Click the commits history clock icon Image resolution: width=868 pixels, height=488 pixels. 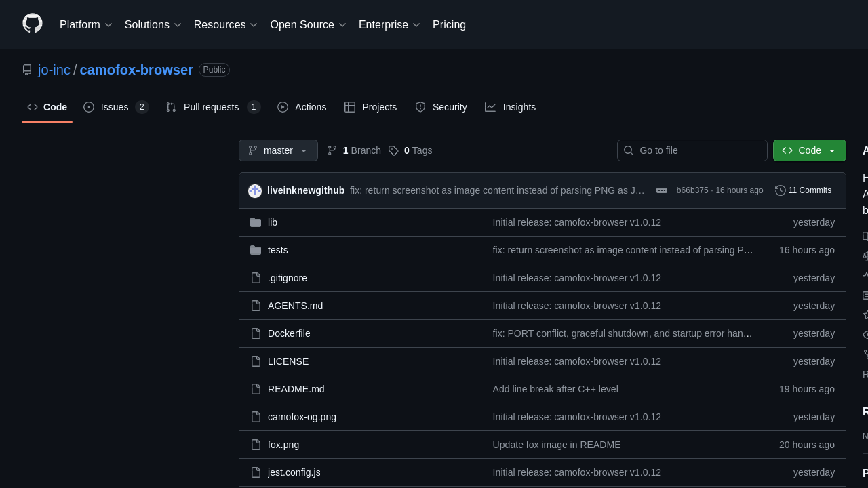tap(781, 190)
